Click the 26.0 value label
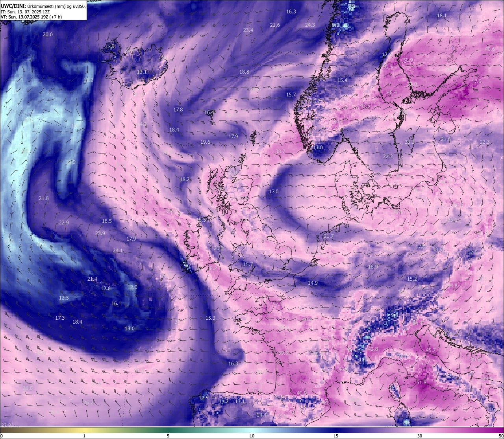Screen dimensions: 504x439 tap(28, 388)
